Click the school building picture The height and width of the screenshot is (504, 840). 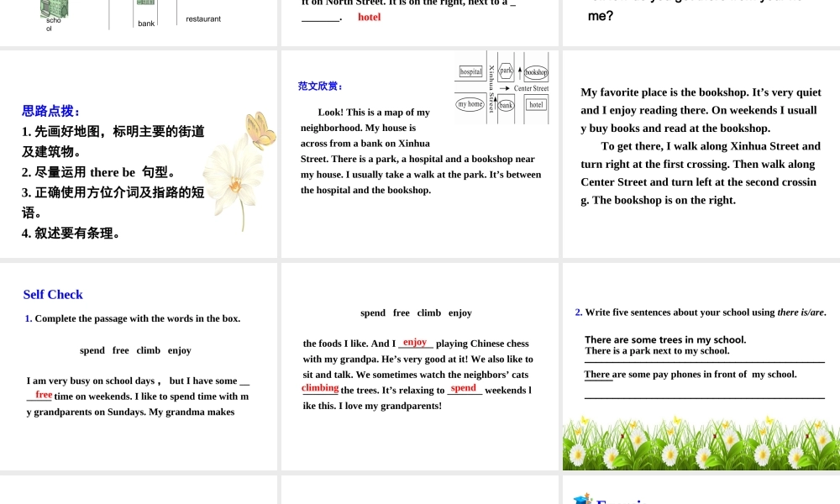pos(54,8)
